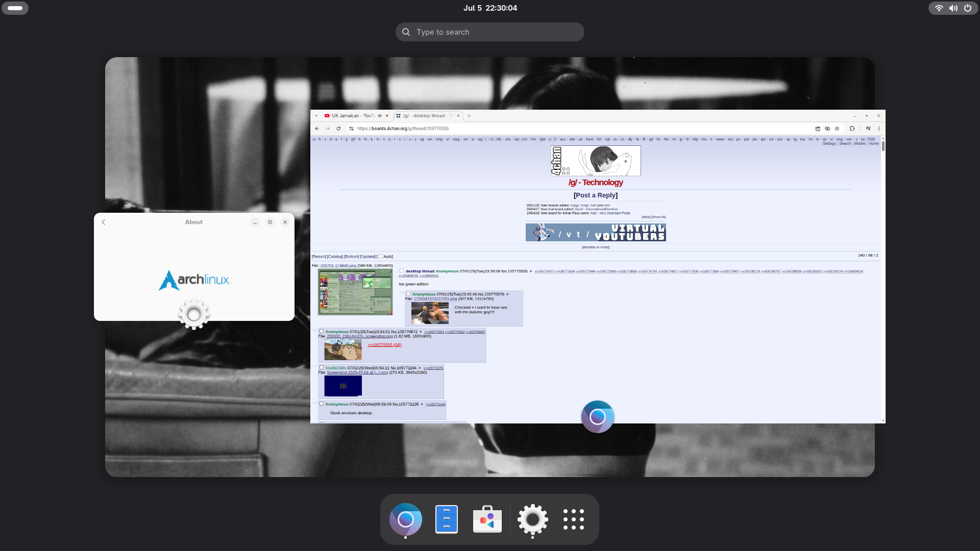Enable the Auto update checkbox
The width and height of the screenshot is (980, 551).
click(x=380, y=256)
